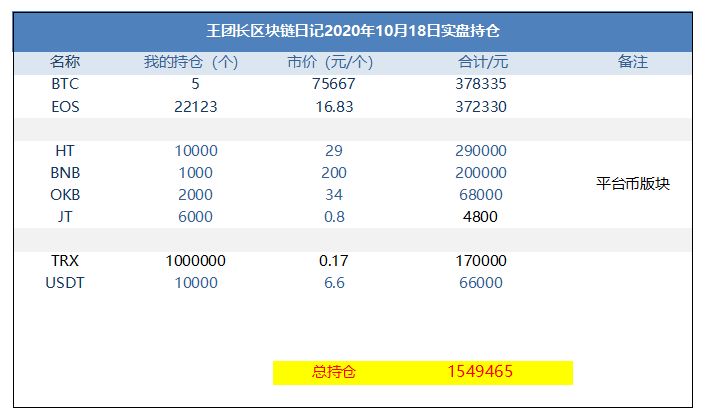Select TRX holding value 1000000
Image resolution: width=710 pixels, height=420 pixels.
pos(196,261)
